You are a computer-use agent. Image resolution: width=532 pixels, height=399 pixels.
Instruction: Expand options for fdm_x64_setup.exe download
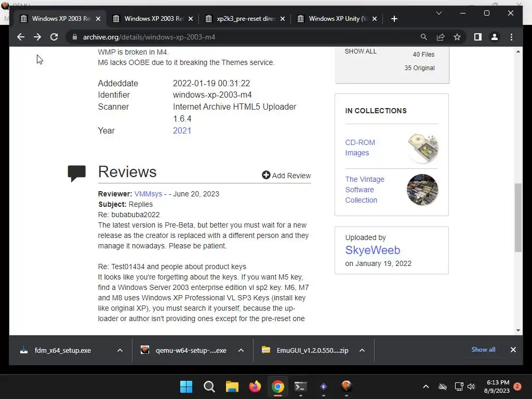(x=120, y=351)
